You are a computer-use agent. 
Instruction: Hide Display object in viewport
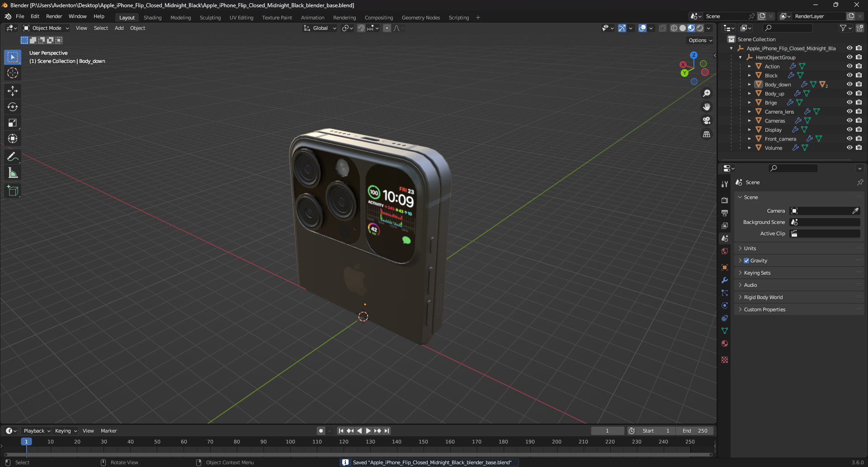pyautogui.click(x=849, y=129)
